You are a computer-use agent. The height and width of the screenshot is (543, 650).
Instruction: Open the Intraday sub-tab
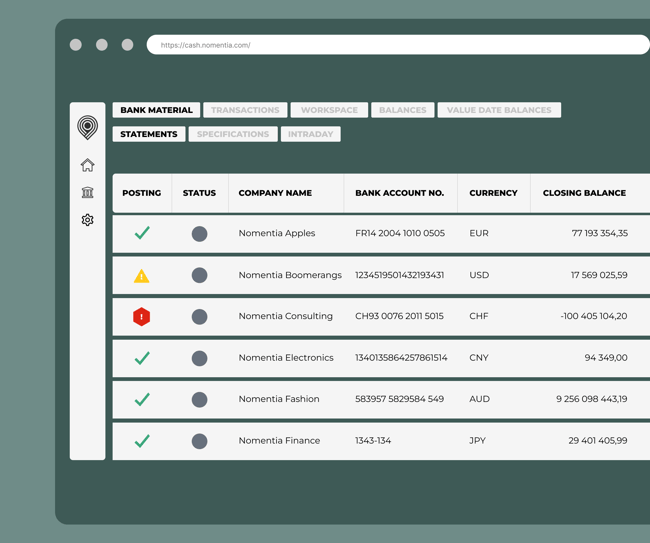(x=310, y=134)
